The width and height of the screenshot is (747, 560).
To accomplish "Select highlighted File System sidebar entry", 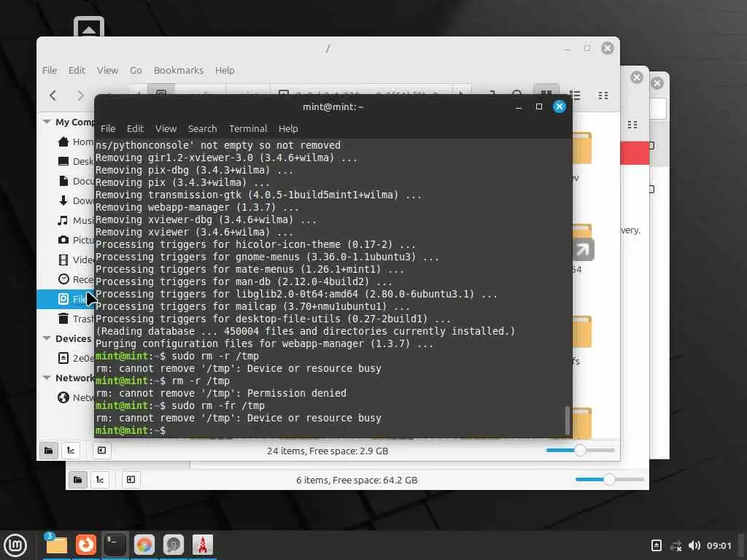I will [65, 299].
